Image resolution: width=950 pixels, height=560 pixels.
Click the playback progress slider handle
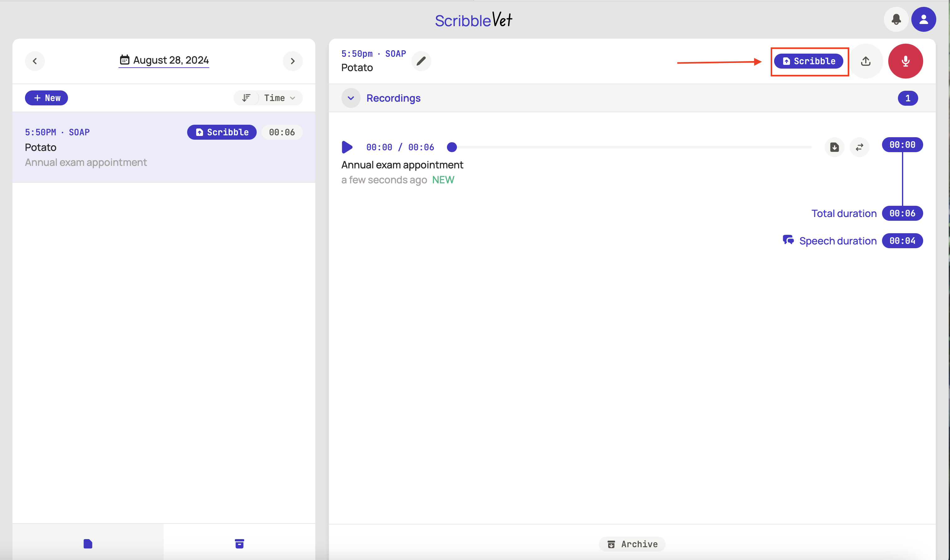point(452,147)
